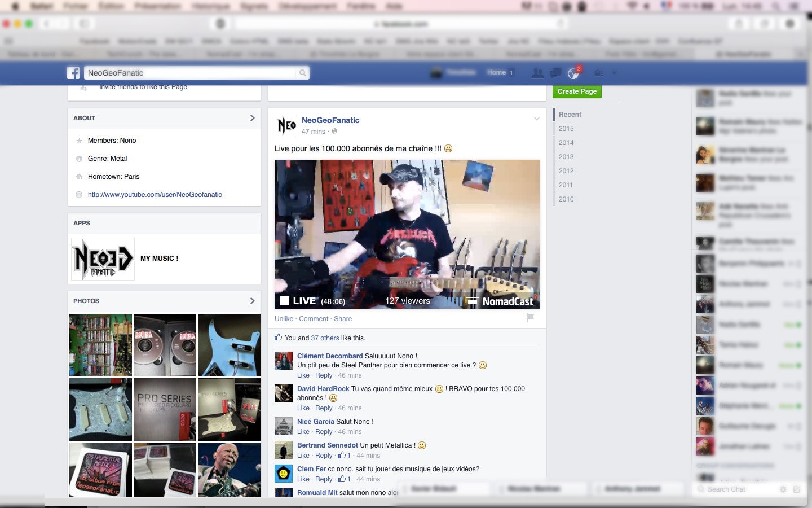812x508 pixels.
Task: Click the NeoGeoFanatic author name on post
Action: coord(330,120)
